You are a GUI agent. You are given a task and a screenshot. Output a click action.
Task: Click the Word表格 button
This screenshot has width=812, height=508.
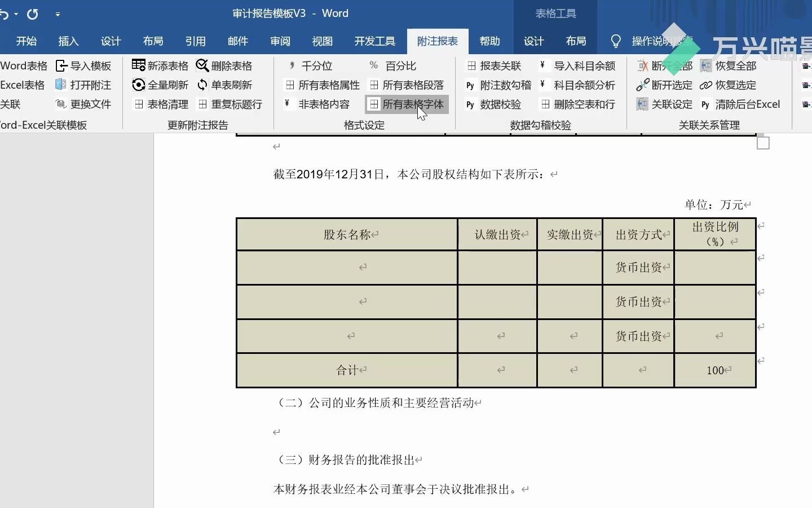click(x=24, y=66)
